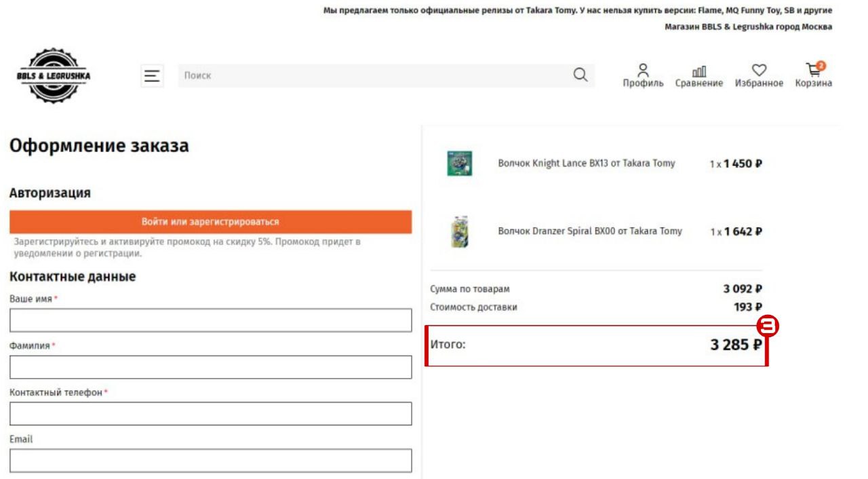Click the search magnifier icon
Screen dimensions: 868x479
(580, 75)
